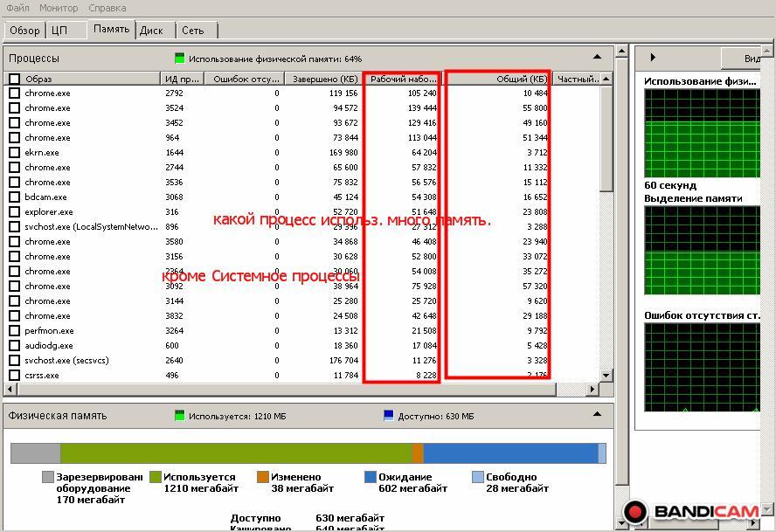Screen dimensions: 776x532
Task: Select the chrome.exe row with PID 3832
Action: pos(303,315)
